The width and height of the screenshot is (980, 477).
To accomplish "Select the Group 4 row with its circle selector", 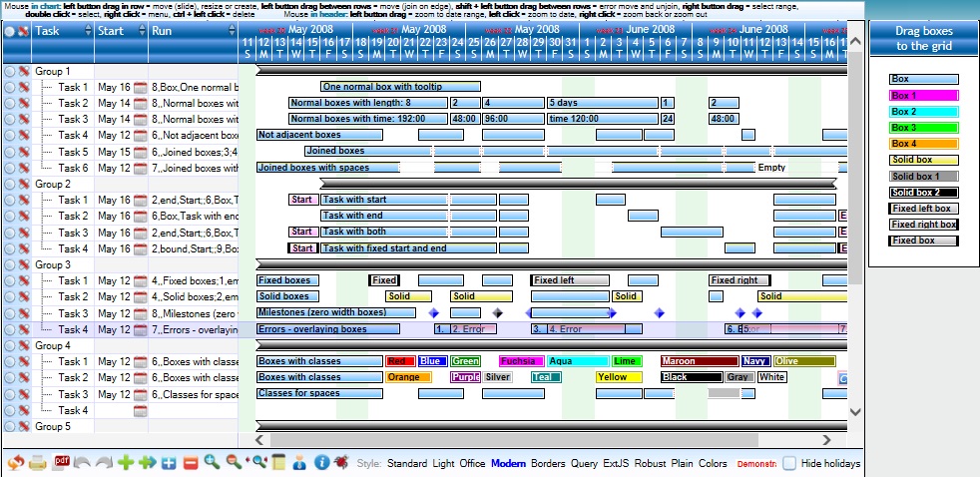I will [9, 345].
